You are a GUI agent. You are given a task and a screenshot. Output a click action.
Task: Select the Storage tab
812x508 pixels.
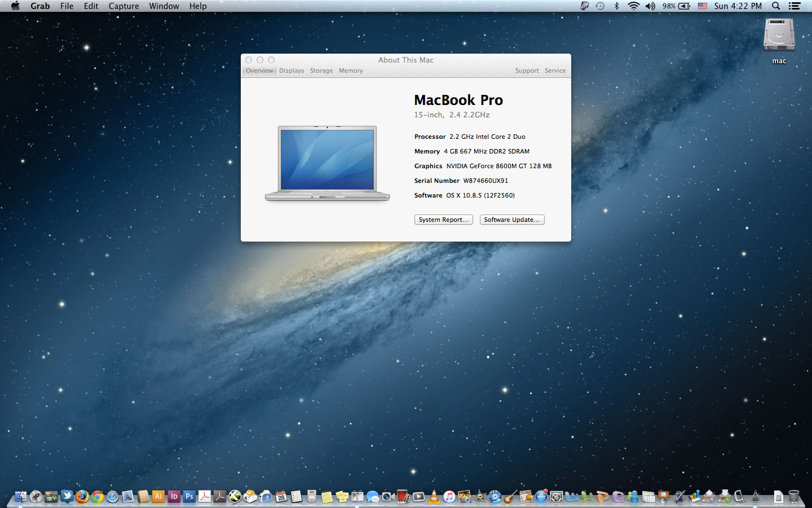(321, 71)
